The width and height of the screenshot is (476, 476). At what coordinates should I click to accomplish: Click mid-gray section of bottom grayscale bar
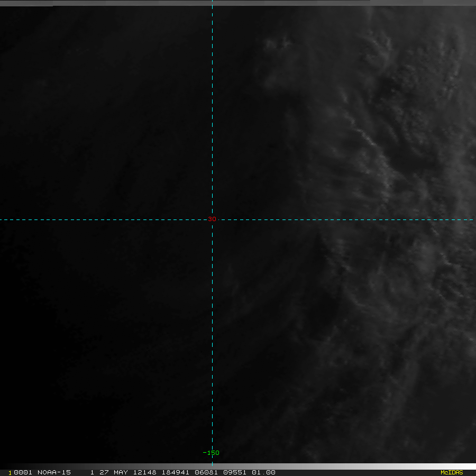click(x=238, y=466)
